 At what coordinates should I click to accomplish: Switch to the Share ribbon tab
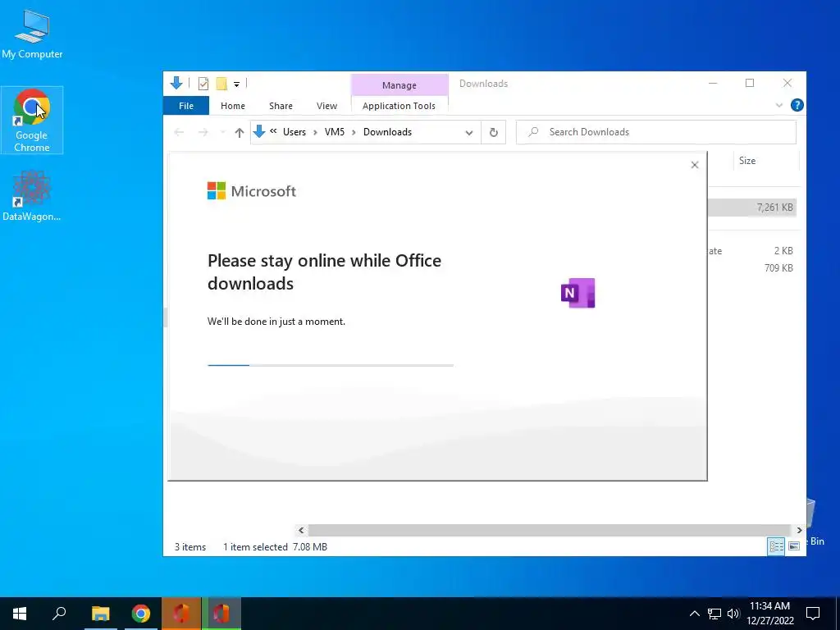tap(281, 106)
